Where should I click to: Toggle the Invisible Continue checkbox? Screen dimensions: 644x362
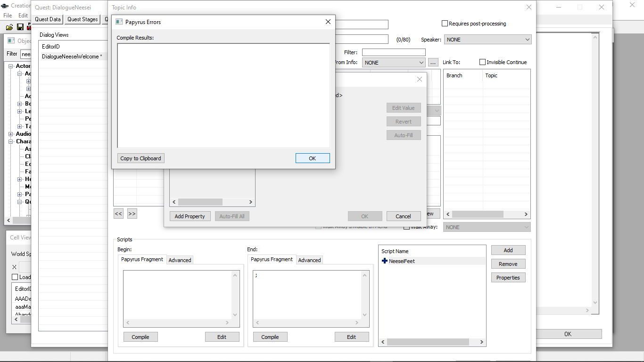pos(482,62)
